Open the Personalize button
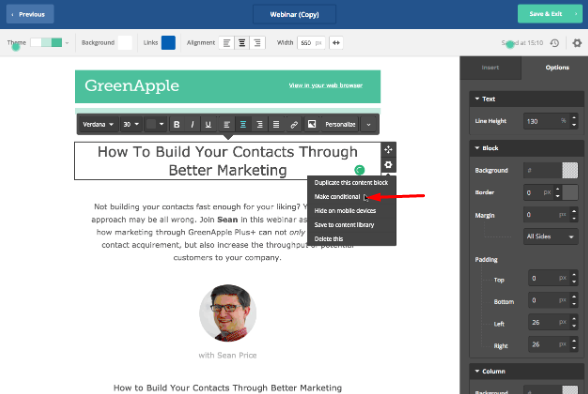 340,124
